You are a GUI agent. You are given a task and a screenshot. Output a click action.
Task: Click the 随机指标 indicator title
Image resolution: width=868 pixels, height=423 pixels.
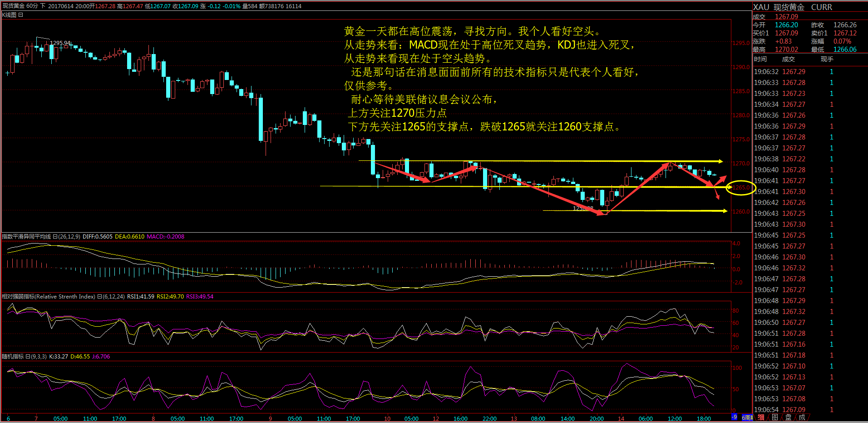click(x=13, y=357)
